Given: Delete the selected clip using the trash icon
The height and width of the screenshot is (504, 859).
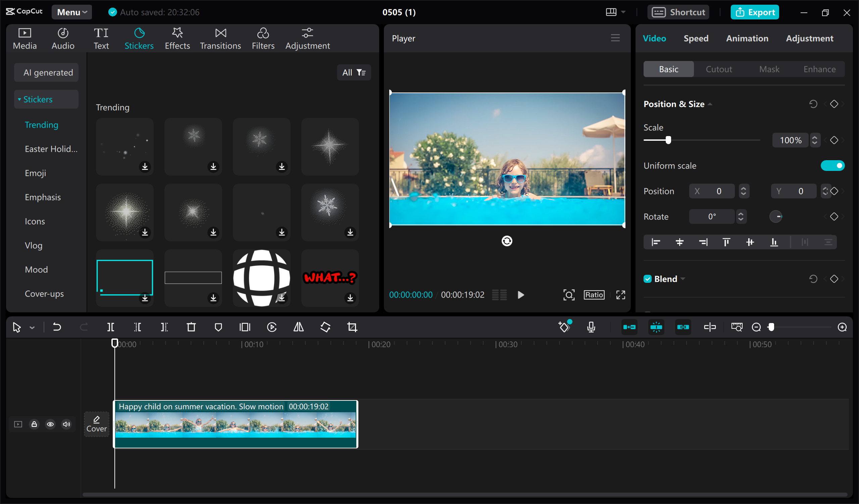Looking at the screenshot, I should pos(191,327).
